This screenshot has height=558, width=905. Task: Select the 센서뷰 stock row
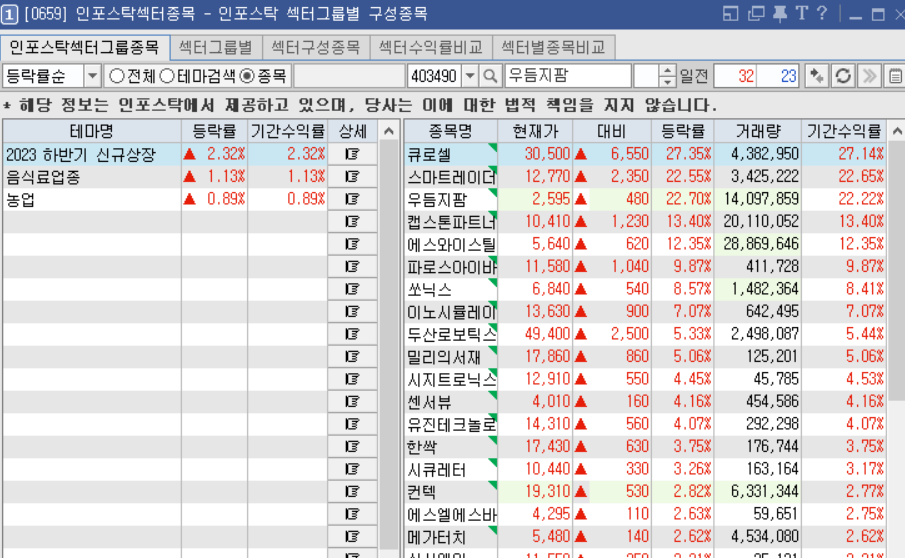[x=645, y=402]
